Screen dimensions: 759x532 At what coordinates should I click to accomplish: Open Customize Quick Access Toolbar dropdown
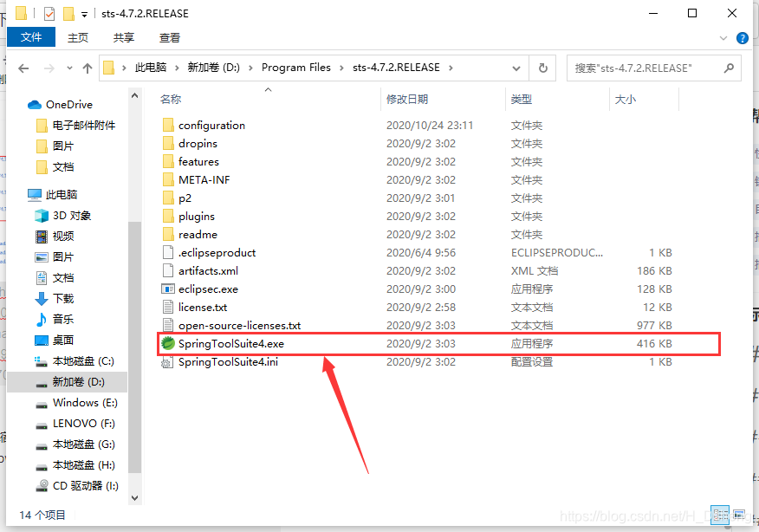(x=84, y=15)
